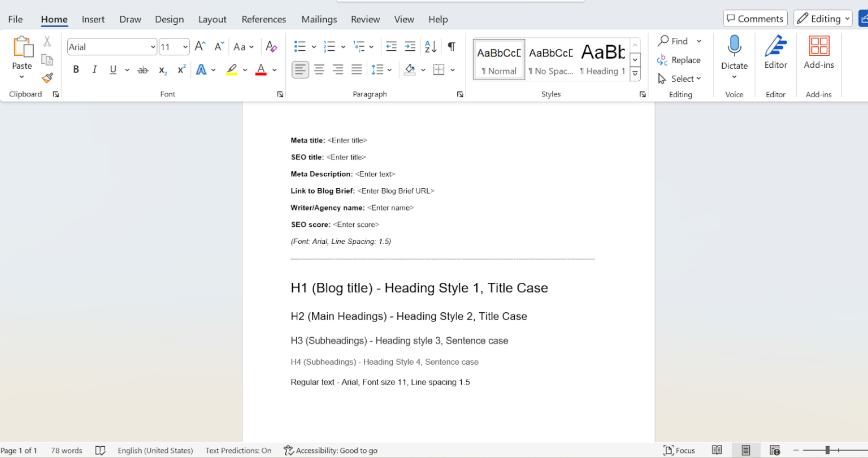Screen dimensions: 868x458
Task: Open the References ribbon tab
Action: tap(263, 19)
